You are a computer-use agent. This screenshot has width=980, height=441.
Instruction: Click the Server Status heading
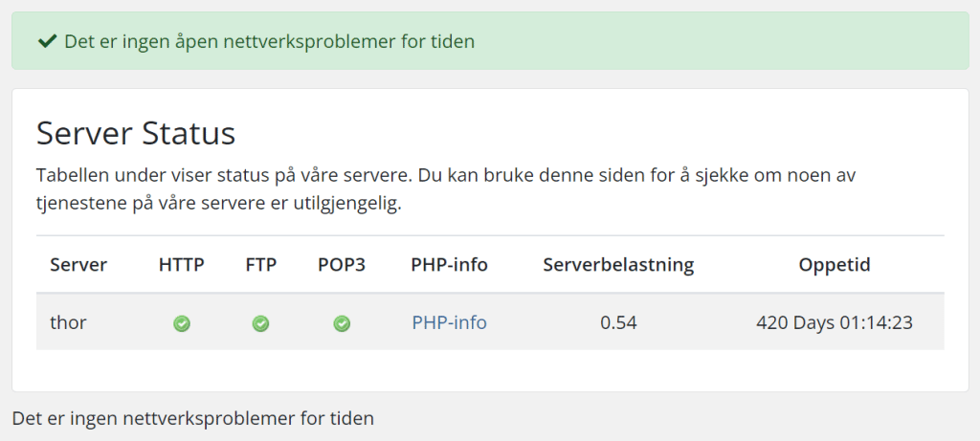point(136,133)
